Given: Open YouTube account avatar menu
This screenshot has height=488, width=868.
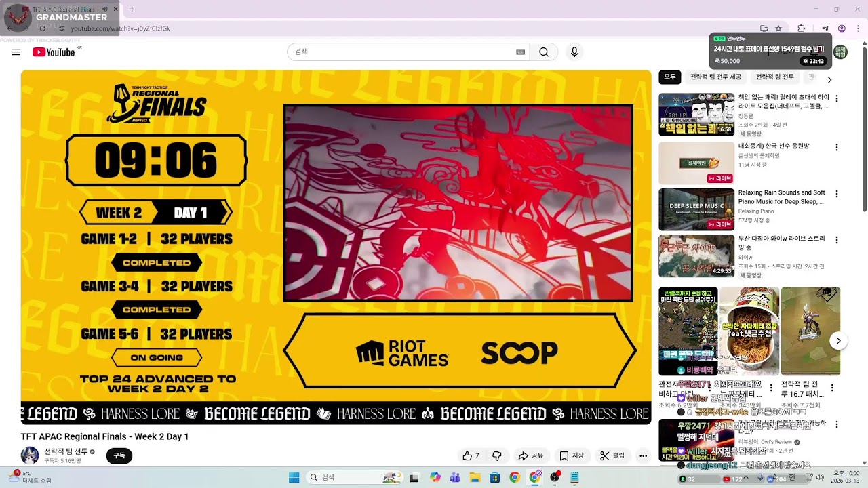Looking at the screenshot, I should (x=840, y=52).
